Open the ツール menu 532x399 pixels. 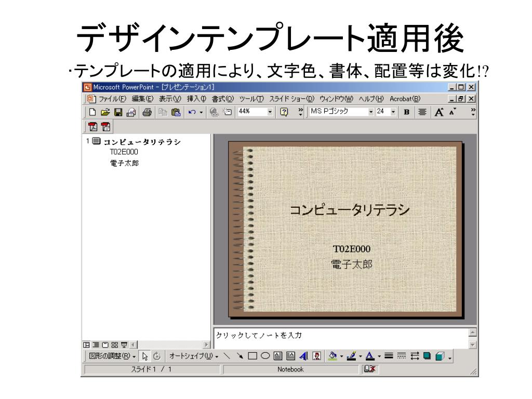[251, 99]
